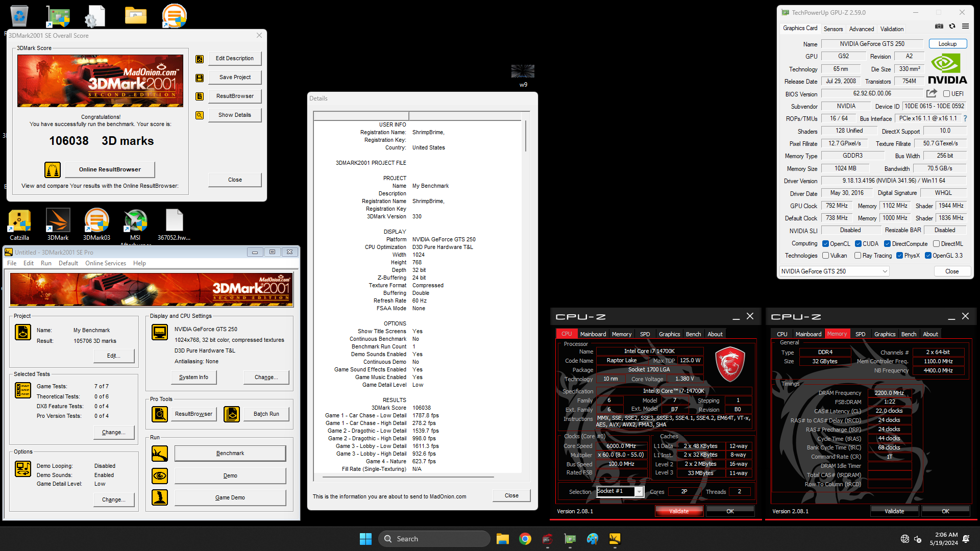The height and width of the screenshot is (551, 980).
Task: Open the 3DMark desktop shortcut
Action: coord(58,224)
